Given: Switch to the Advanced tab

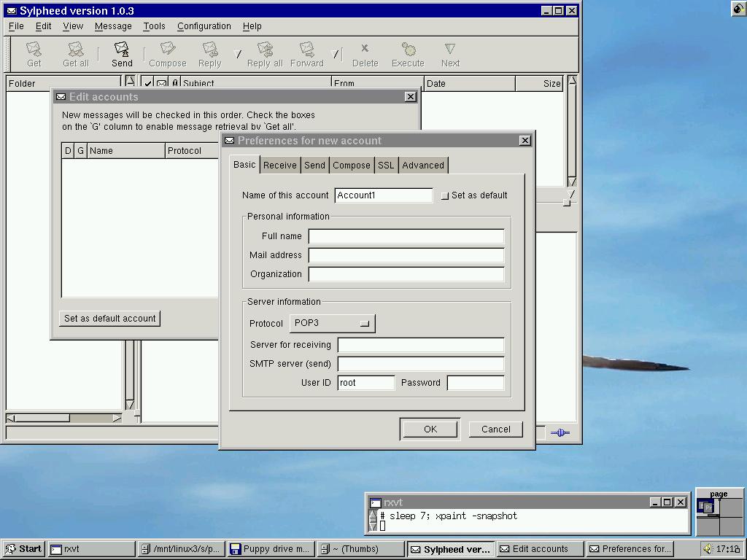Looking at the screenshot, I should click(423, 166).
